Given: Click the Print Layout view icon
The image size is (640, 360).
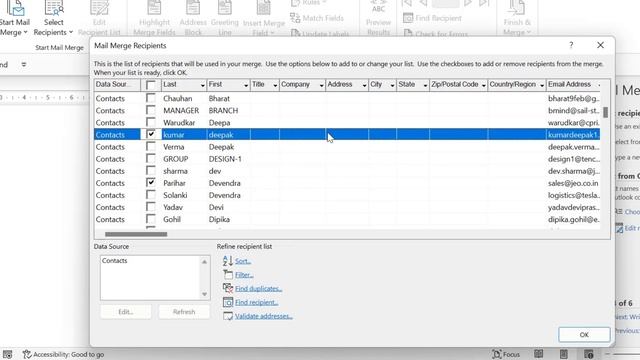Looking at the screenshot, I should 564,354.
